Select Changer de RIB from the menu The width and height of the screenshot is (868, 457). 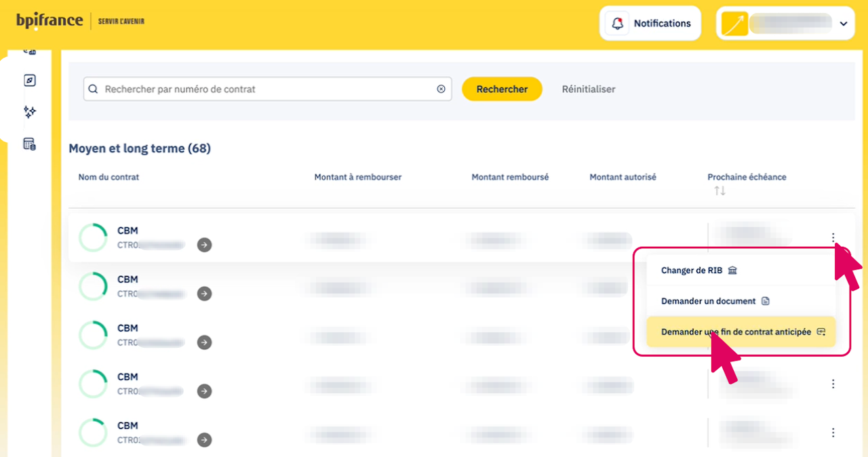[698, 271]
